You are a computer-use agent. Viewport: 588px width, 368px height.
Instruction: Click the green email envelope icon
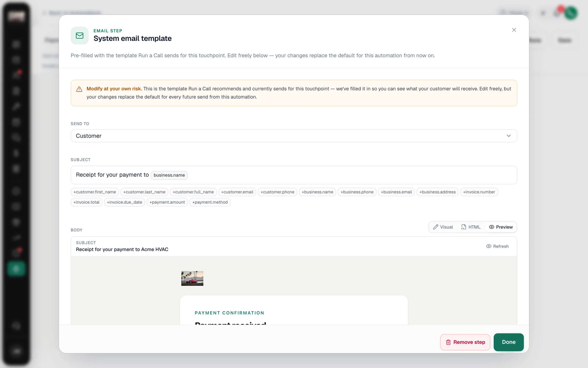click(x=80, y=36)
